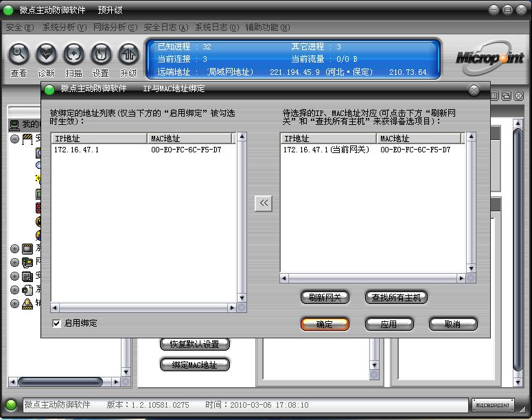This screenshot has height=420, width=532.
Task: Open the 系统日志(Q) menu
Action: coord(217,27)
